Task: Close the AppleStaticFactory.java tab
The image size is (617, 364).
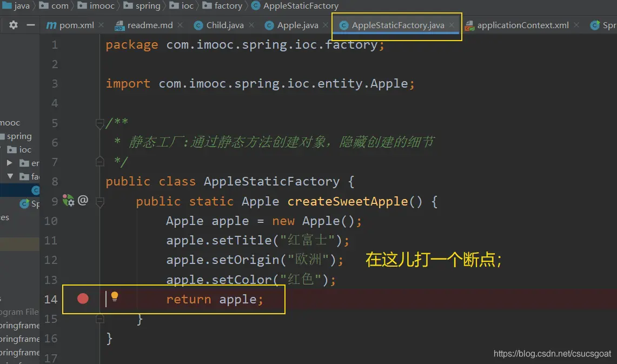Action: click(x=452, y=25)
